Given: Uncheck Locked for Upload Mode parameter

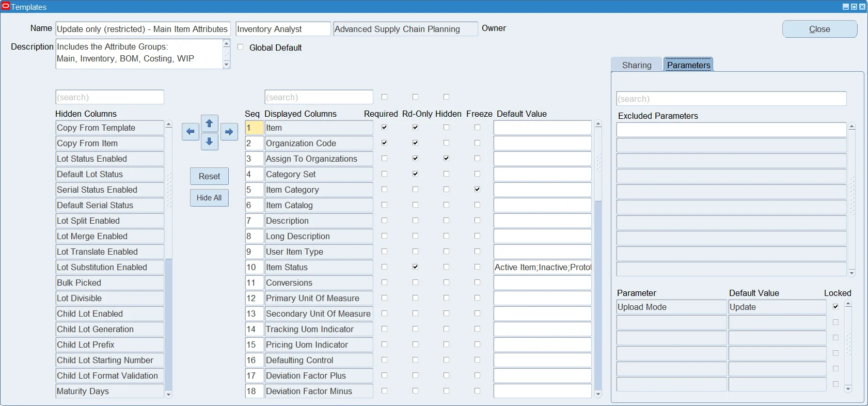Looking at the screenshot, I should [x=835, y=307].
